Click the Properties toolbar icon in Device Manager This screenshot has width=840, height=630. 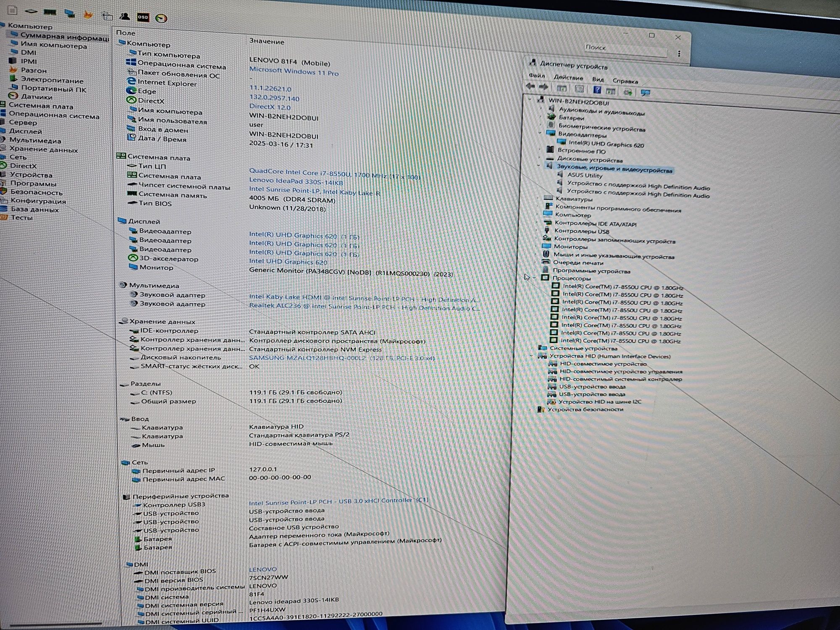[580, 89]
